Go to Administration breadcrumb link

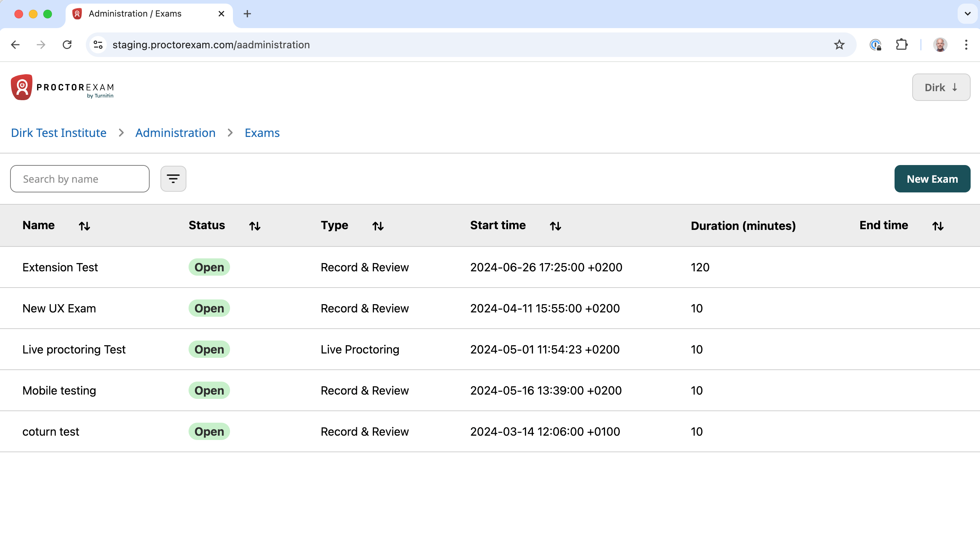tap(175, 133)
